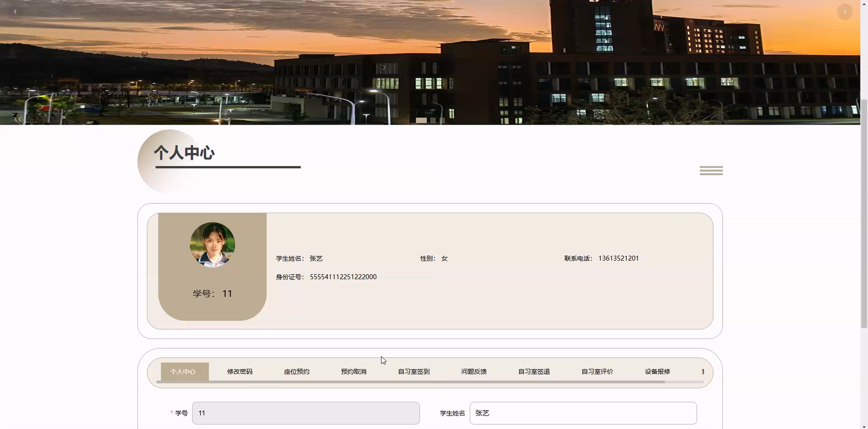Select the second carousel indicator dot
The width and height of the screenshot is (868, 429).
pyautogui.click(x=433, y=120)
